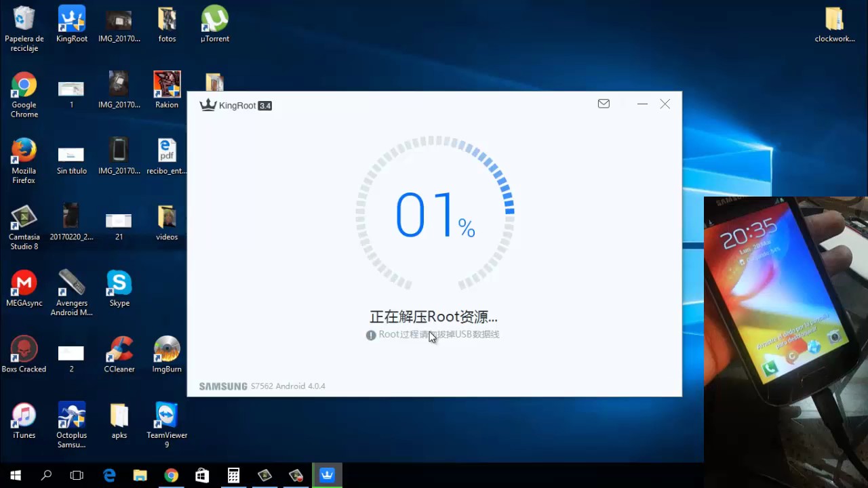Open the KingRoot mail/feedback icon
868x488 pixels.
click(604, 104)
